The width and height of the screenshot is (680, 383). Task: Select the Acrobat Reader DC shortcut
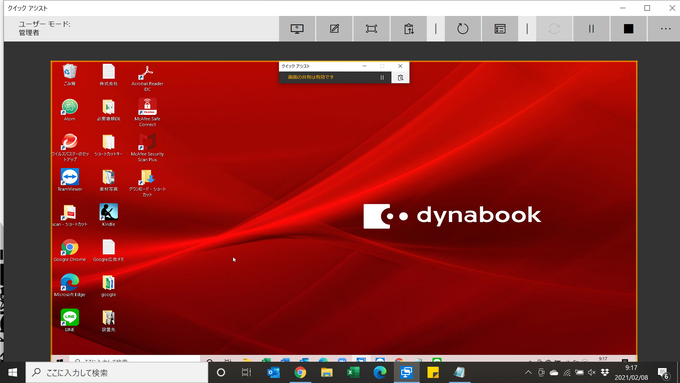click(x=147, y=78)
